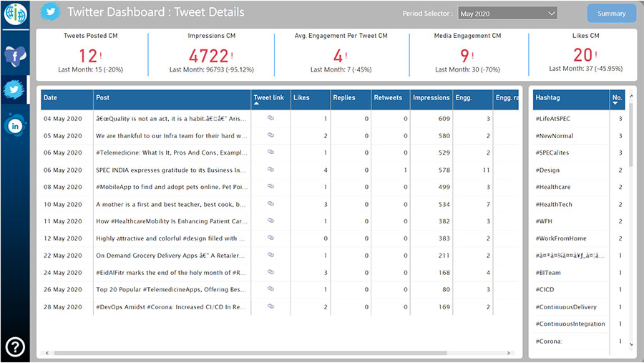This screenshot has height=363, width=644.
Task: Select the Impressions CM value 4722
Action: (x=209, y=56)
